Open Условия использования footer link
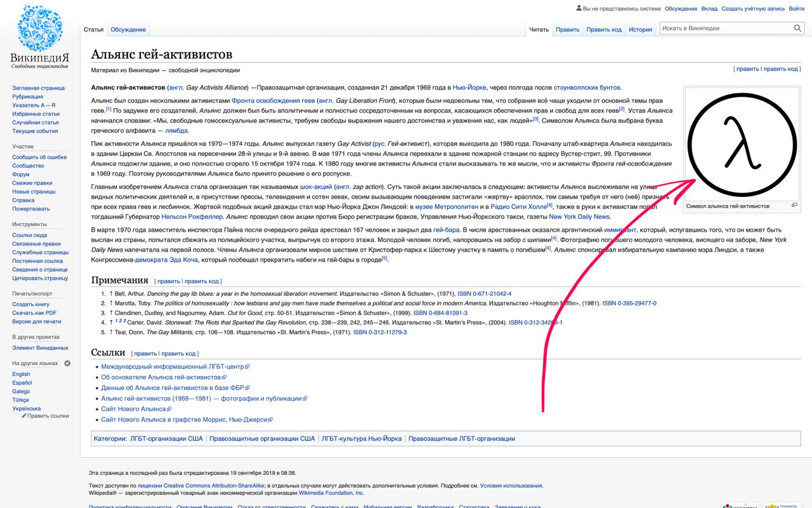 click(x=511, y=486)
